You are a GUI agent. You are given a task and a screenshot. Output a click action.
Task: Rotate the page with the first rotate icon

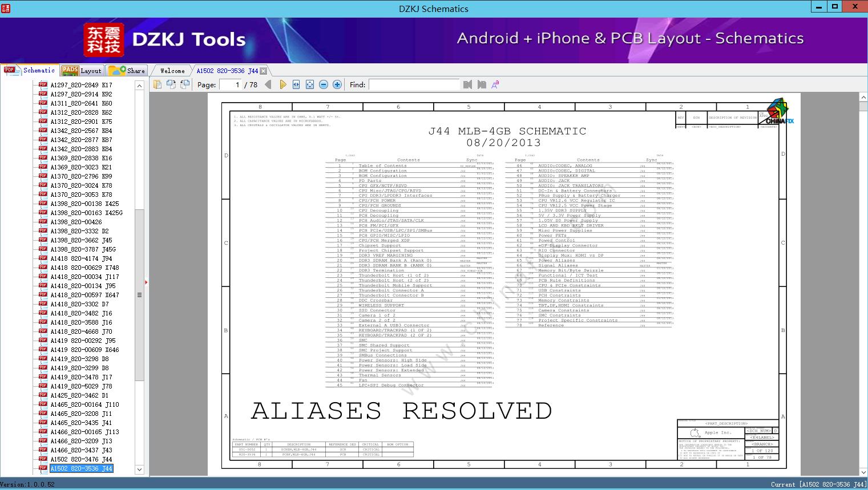tap(171, 84)
